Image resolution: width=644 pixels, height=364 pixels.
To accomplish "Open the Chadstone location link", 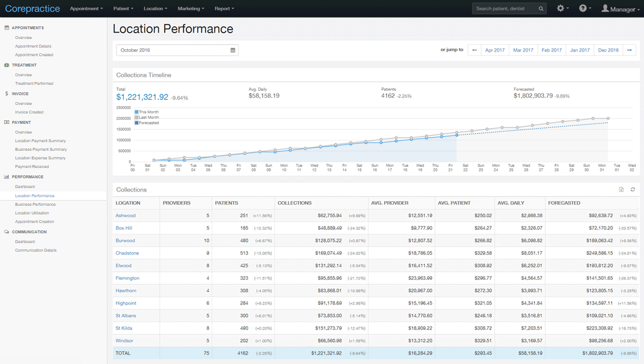I will tap(127, 253).
